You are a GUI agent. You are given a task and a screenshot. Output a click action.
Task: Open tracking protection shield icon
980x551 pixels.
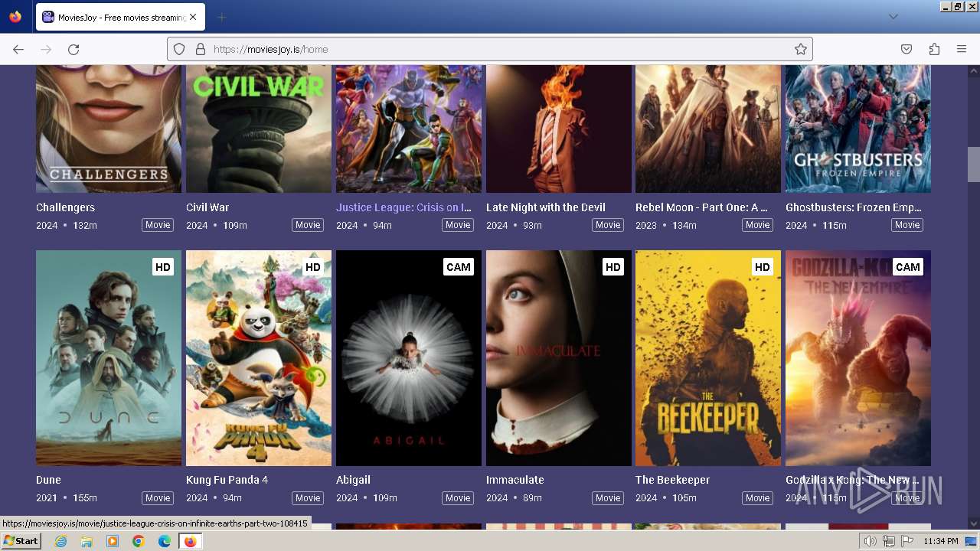pos(179,49)
